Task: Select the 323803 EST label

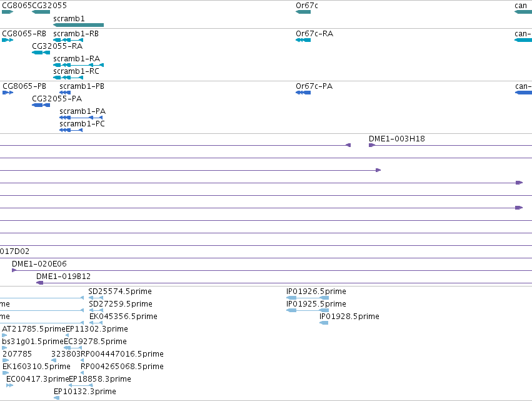Action: pyautogui.click(x=66, y=354)
